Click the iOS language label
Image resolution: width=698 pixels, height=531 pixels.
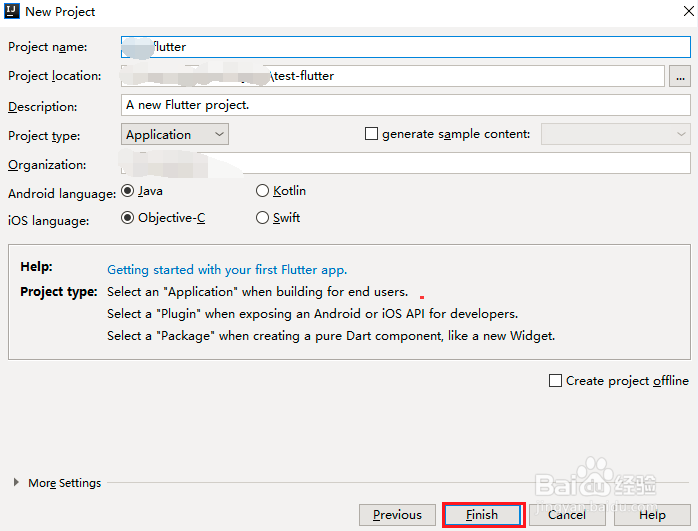49,221
